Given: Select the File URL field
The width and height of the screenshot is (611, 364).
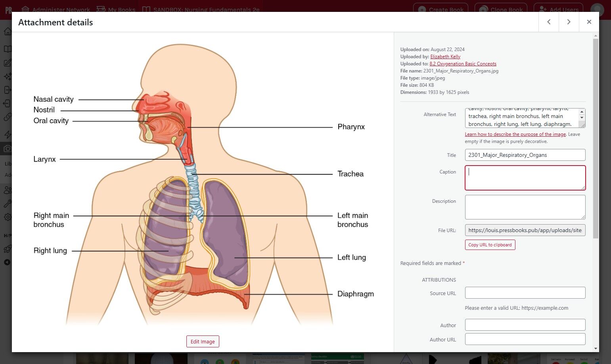Looking at the screenshot, I should click(525, 230).
